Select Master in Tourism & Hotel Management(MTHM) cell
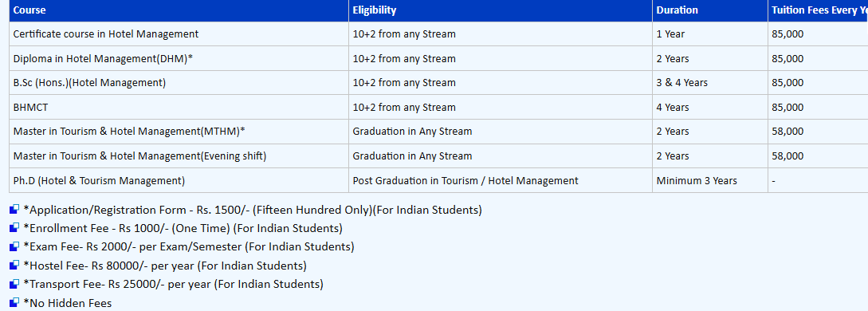This screenshot has width=868, height=311. [179, 131]
